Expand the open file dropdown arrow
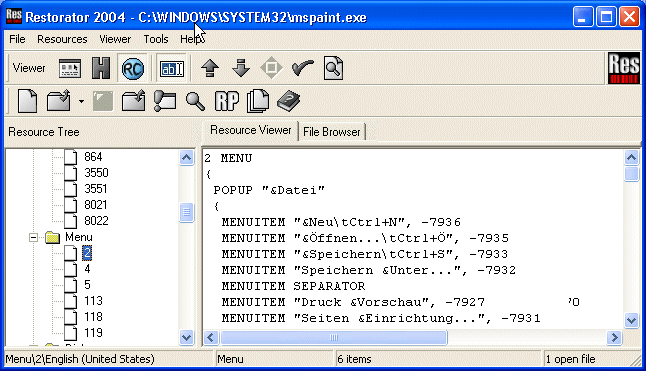This screenshot has height=371, width=646. (x=81, y=101)
